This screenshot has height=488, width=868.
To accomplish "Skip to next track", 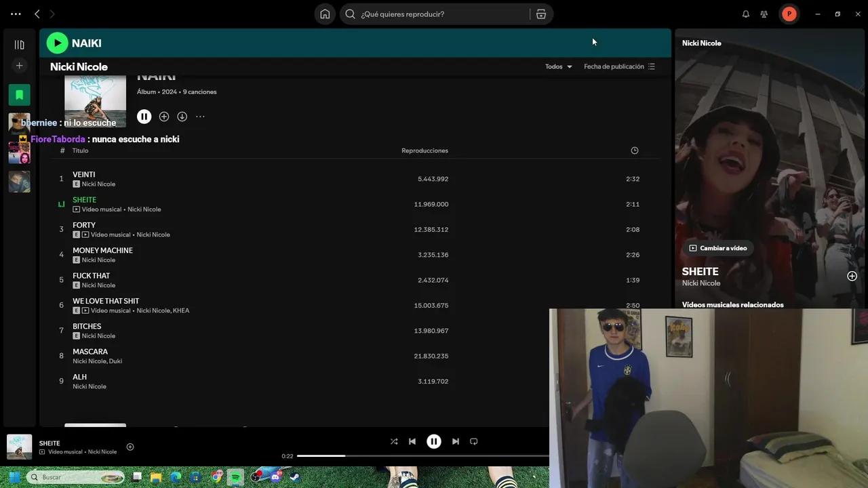I will coord(456,441).
